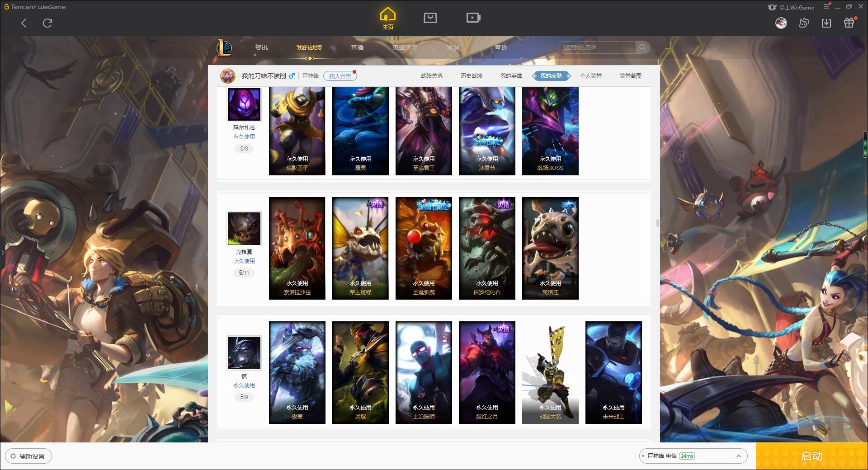Image resolution: width=868 pixels, height=470 pixels.
Task: Go to the 主页 home icon
Action: click(x=387, y=19)
